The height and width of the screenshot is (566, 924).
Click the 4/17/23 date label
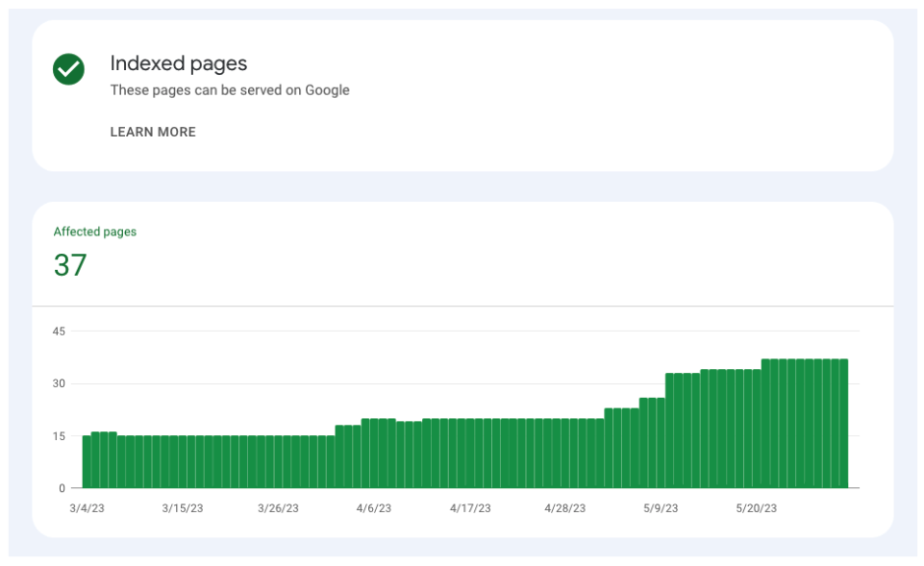470,508
